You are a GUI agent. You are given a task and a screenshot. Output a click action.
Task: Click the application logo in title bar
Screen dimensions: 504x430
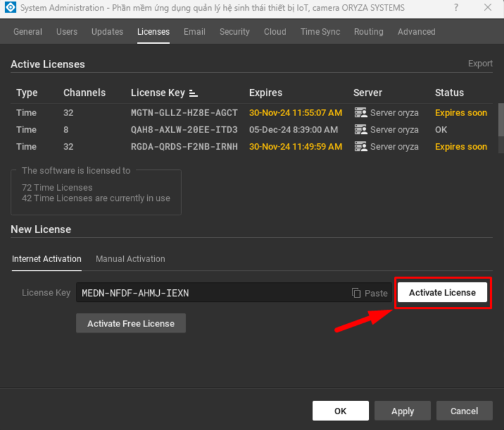click(10, 8)
